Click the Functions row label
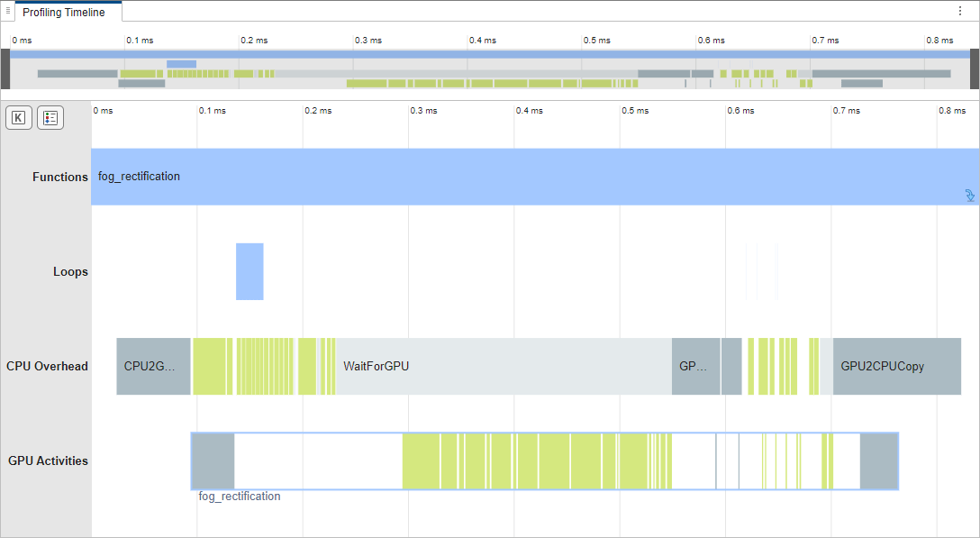980x538 pixels. 59,178
